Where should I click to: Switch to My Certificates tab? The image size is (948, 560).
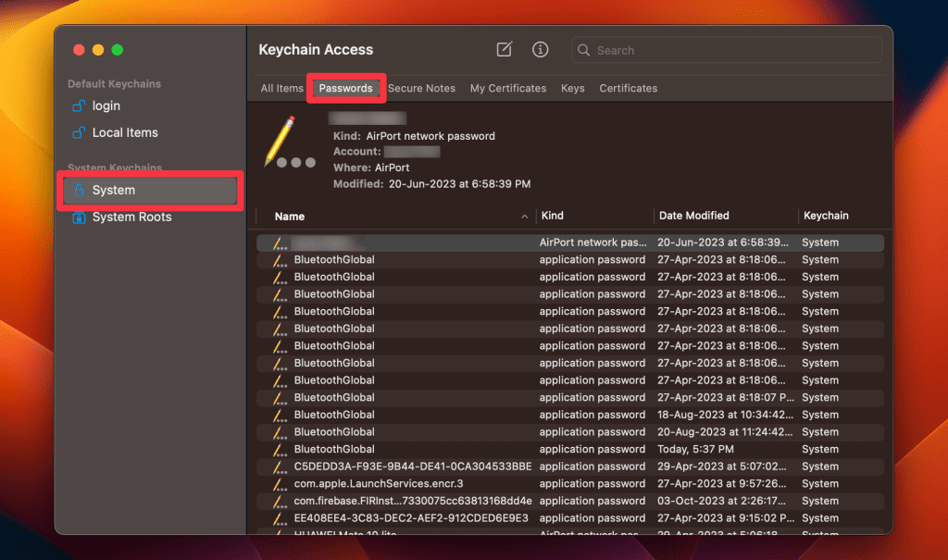click(x=508, y=89)
